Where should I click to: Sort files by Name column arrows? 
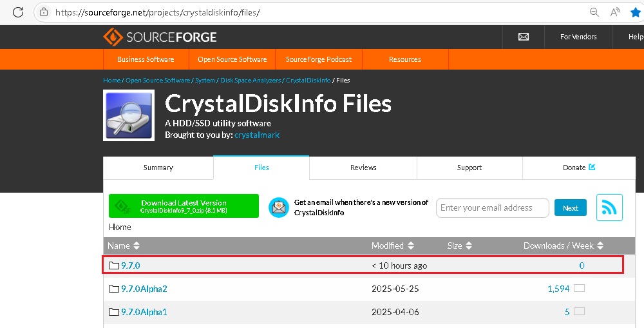click(x=137, y=246)
